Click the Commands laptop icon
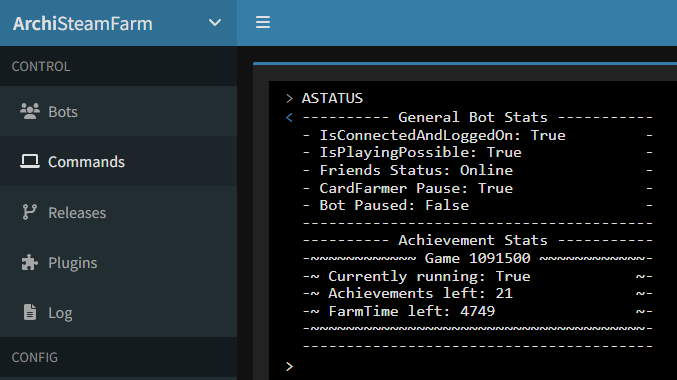This screenshot has height=380, width=677. pos(30,162)
